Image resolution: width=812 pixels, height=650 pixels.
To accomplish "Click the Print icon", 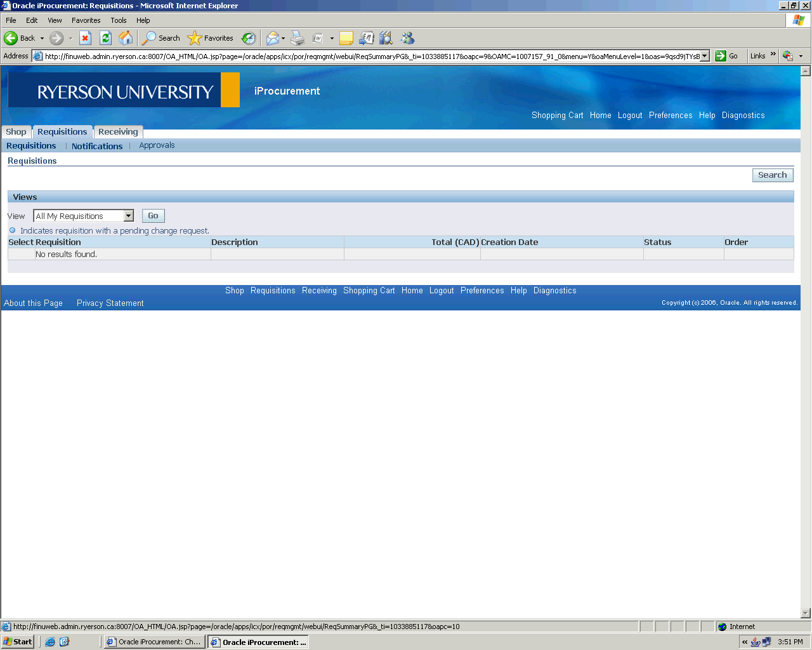I will pos(298,38).
